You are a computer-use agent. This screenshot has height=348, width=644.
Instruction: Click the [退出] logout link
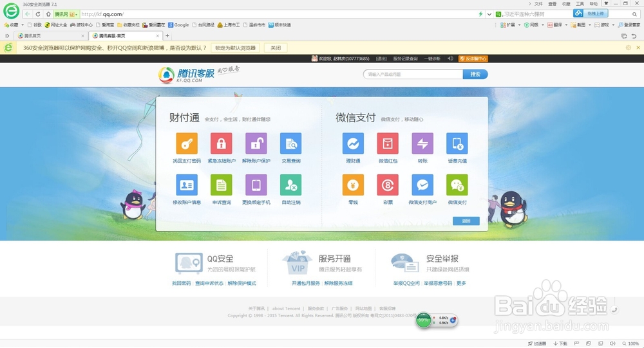click(381, 59)
